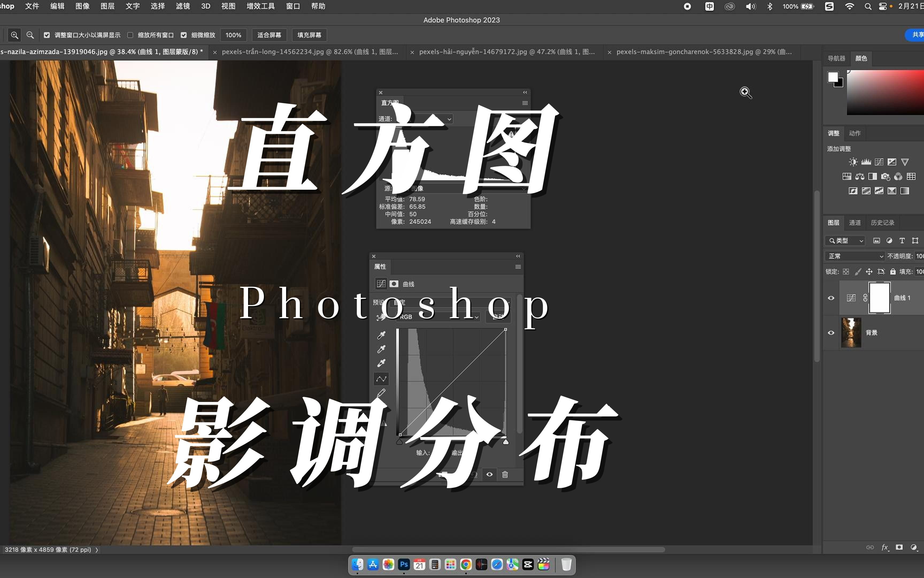
Task: Add a Selective Color adjustment
Action: tap(892, 191)
